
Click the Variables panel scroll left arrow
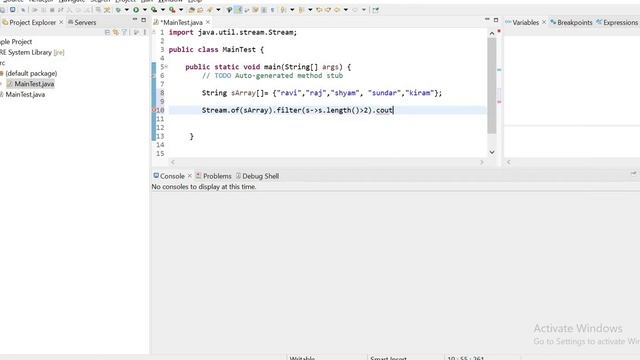[509, 162]
